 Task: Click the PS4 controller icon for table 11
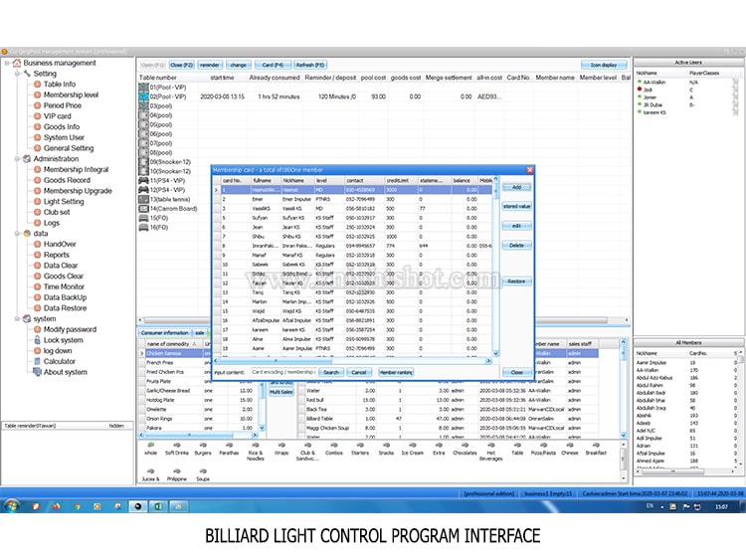point(144,180)
